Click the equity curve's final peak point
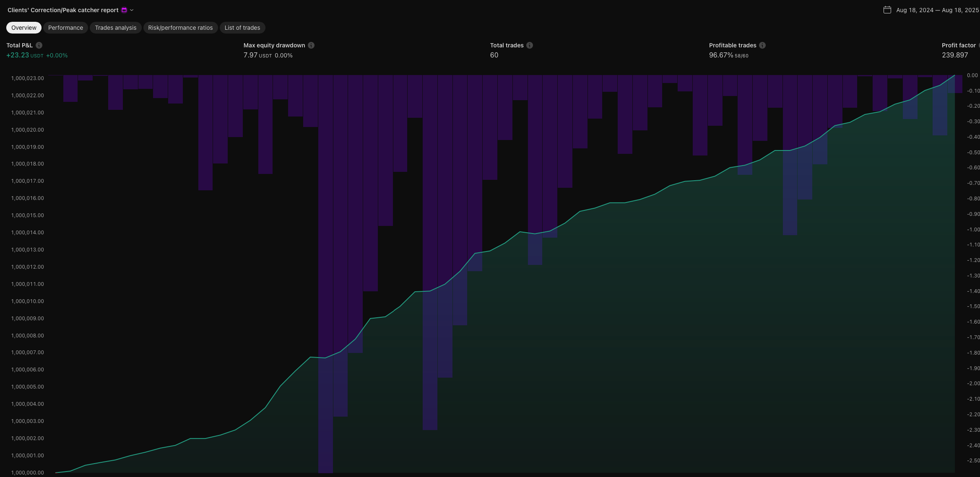 tap(954, 75)
